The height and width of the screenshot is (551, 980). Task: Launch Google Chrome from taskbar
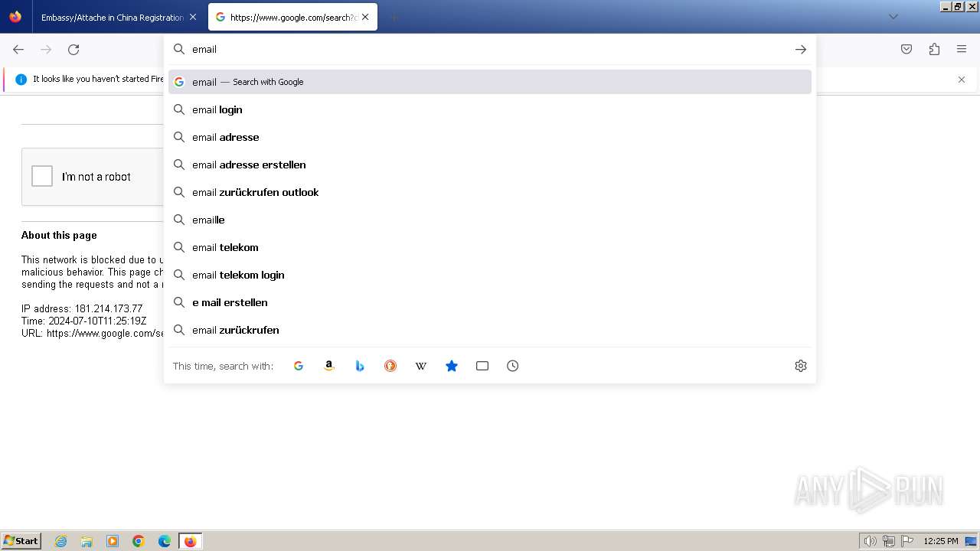pos(139,541)
